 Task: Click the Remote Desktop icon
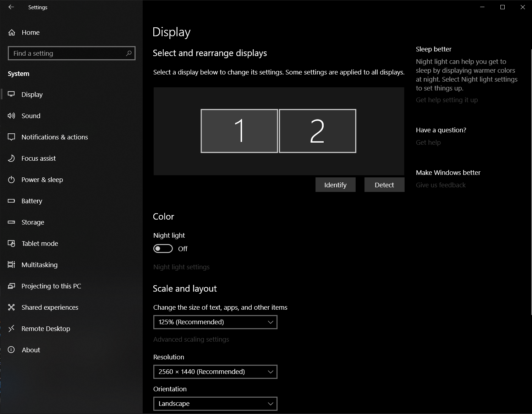pyautogui.click(x=11, y=329)
